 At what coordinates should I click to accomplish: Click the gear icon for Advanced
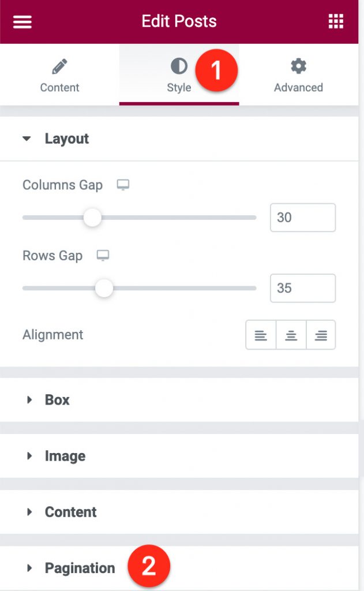tap(298, 66)
